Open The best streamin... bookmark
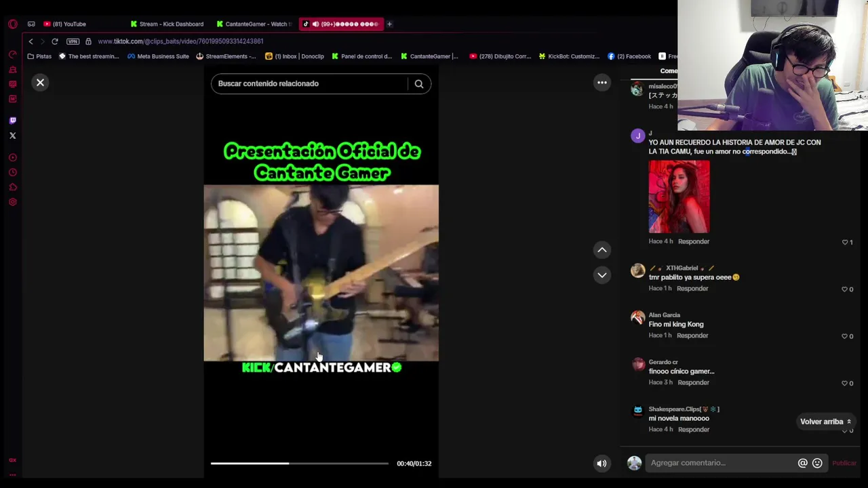 (x=89, y=56)
